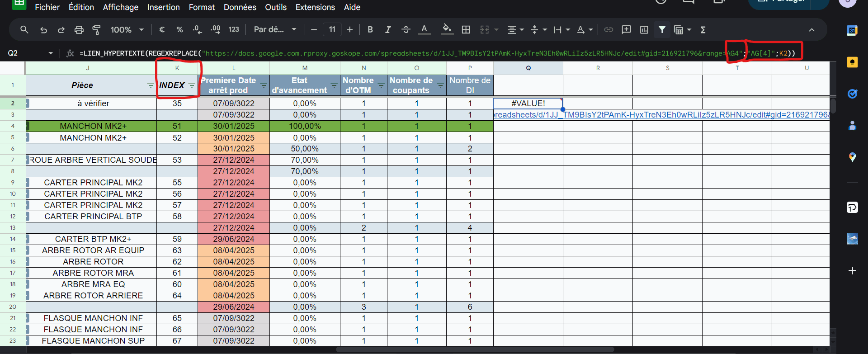Toggle the filter button in toolbar
This screenshot has width=868, height=354.
click(662, 30)
